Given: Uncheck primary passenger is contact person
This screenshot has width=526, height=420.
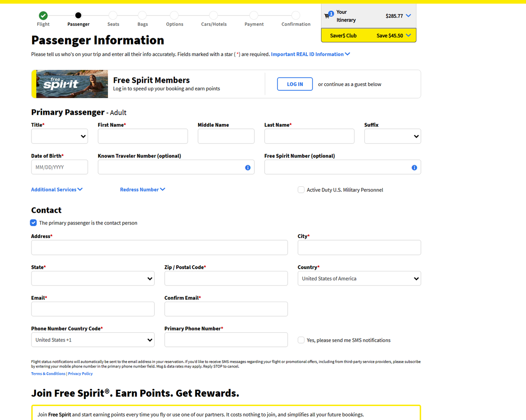Looking at the screenshot, I should pyautogui.click(x=34, y=223).
